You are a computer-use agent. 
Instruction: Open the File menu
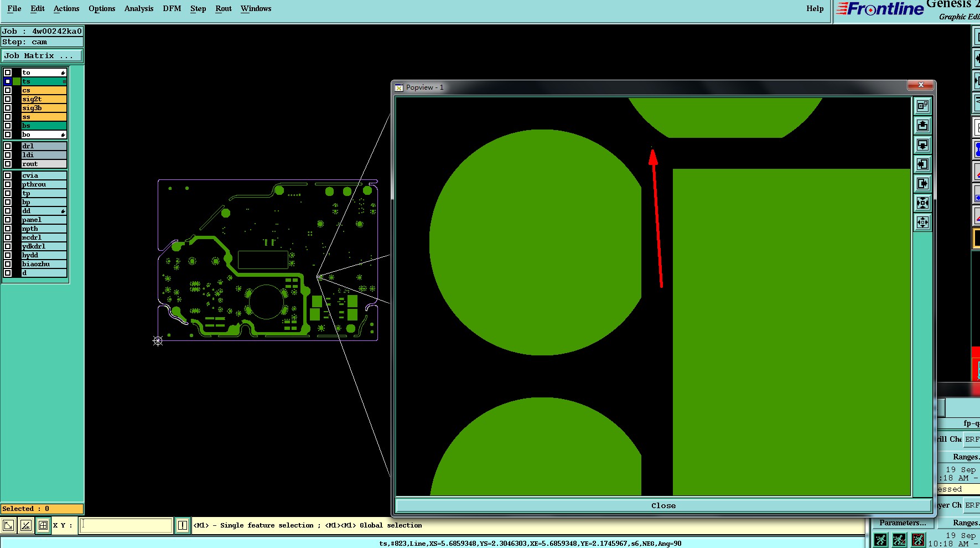tap(14, 8)
